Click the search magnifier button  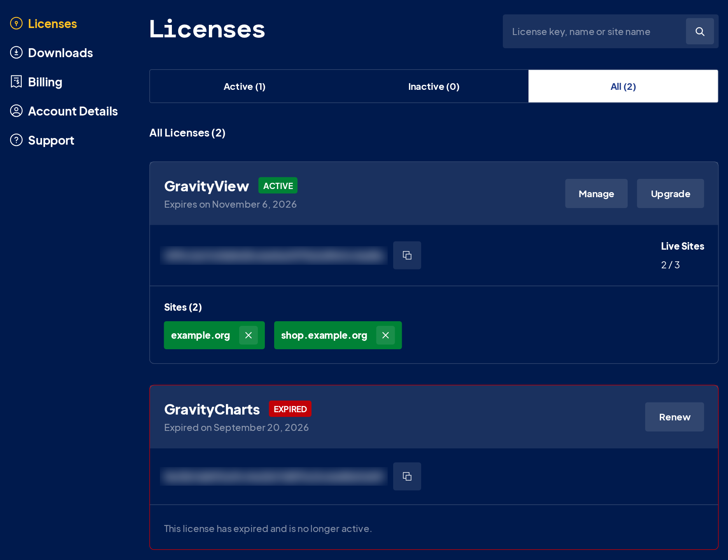pos(700,31)
